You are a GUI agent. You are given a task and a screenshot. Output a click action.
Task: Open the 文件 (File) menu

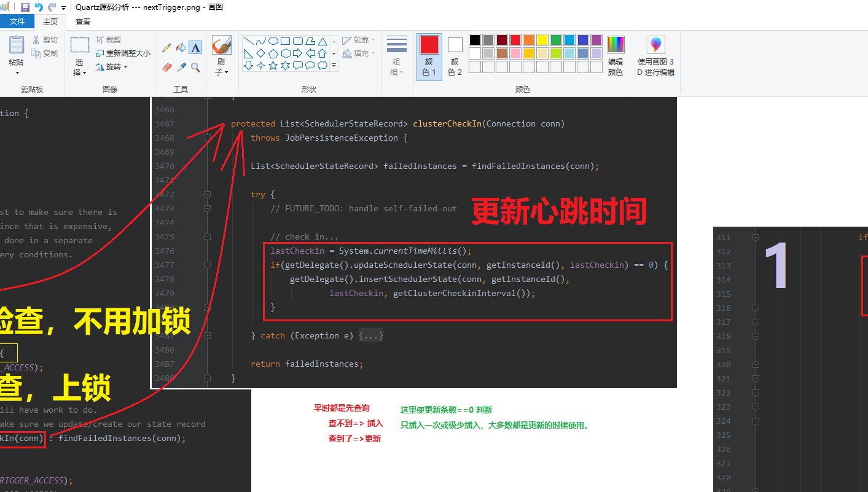coord(17,21)
